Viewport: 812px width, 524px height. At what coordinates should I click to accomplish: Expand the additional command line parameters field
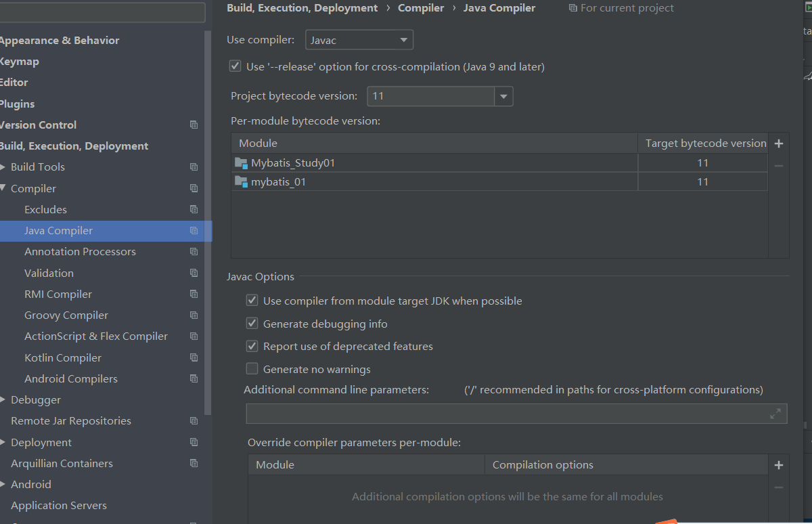click(x=775, y=414)
